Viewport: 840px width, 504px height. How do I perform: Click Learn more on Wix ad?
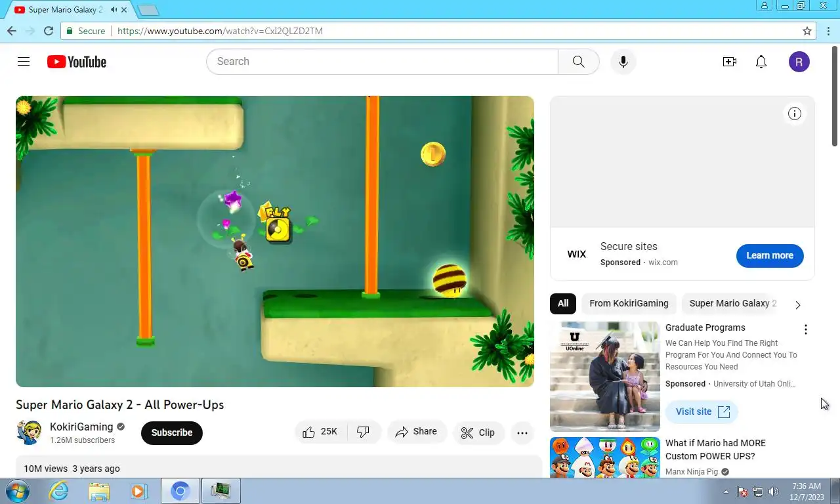click(770, 255)
